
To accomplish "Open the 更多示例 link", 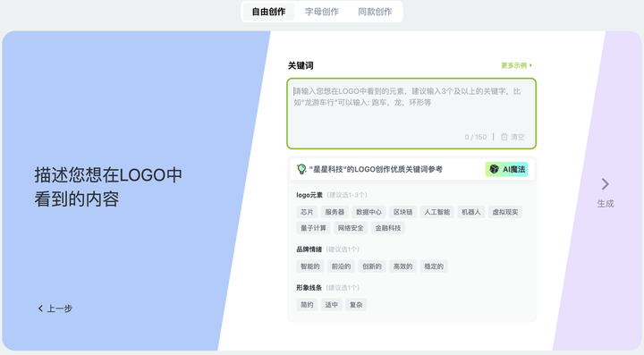I will [517, 65].
